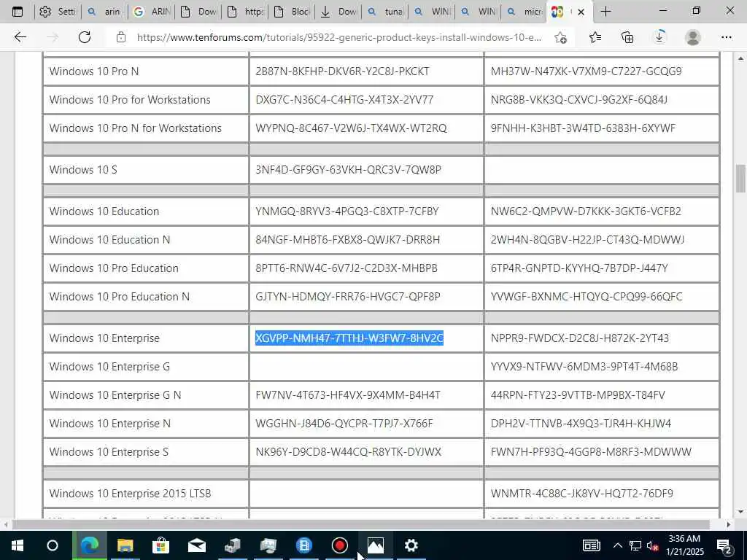747x560 pixels.
Task: Add this page to favorites
Action: (561, 37)
